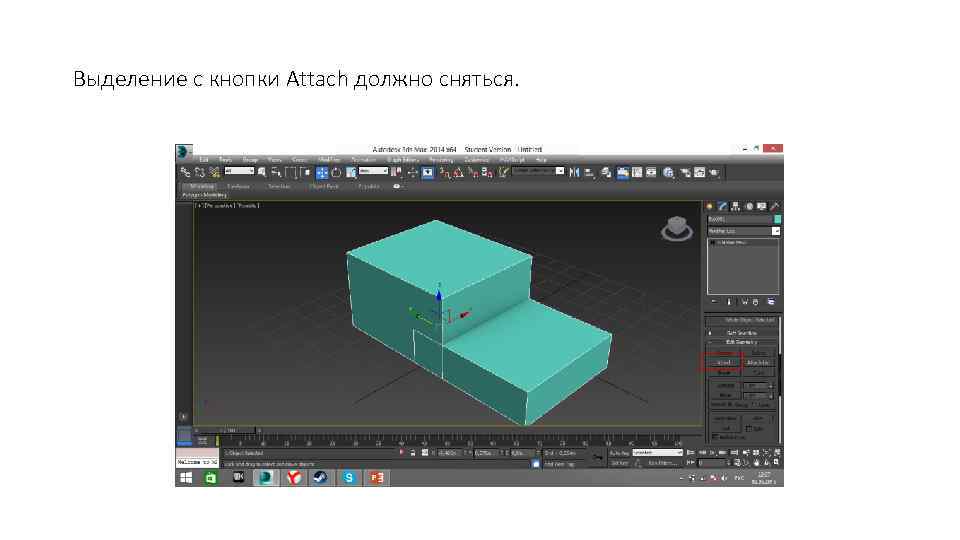This screenshot has width=960, height=540.
Task: Toggle Auto Key animation mode
Action: (619, 453)
